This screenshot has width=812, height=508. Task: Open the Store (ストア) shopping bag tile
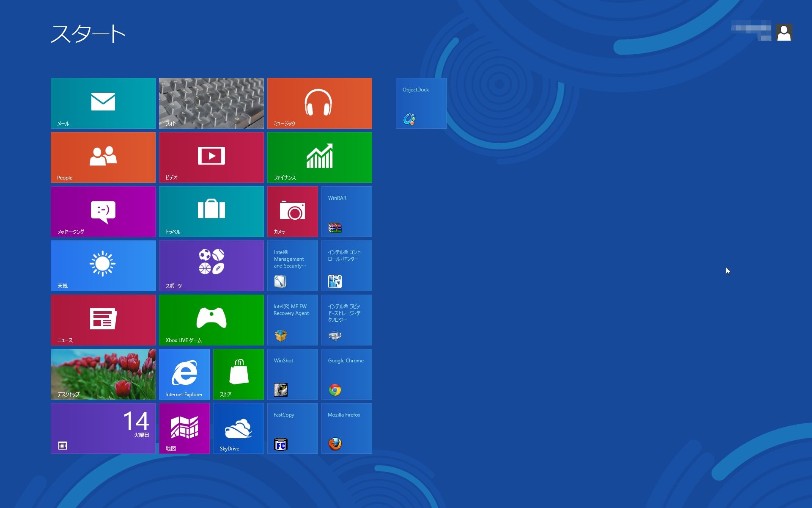(238, 374)
